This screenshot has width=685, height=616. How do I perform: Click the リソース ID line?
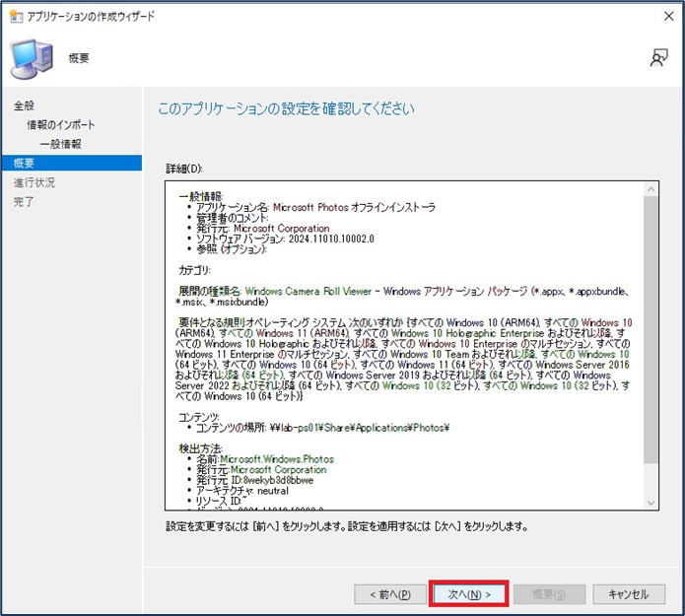[x=221, y=501]
